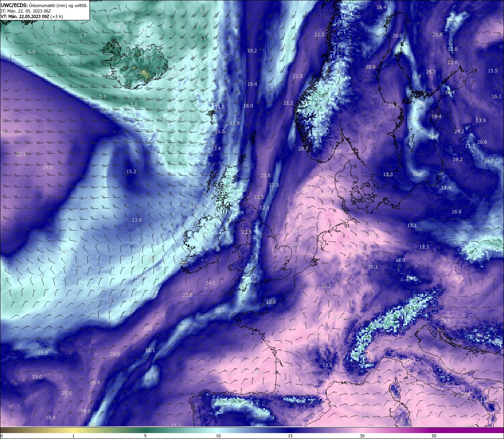Click the 24.3 value label
This screenshot has width=504, height=439.
(x=431, y=72)
